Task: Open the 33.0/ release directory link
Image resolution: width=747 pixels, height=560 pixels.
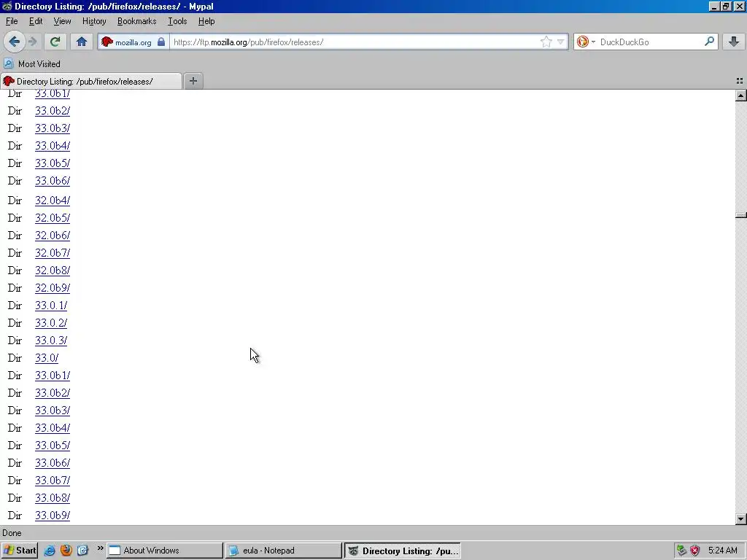Action: tap(47, 358)
